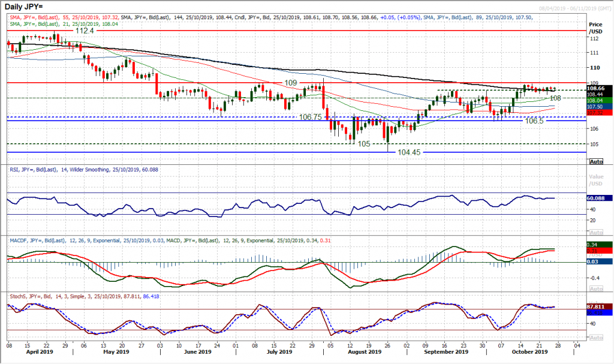Click the red 107.32 SMA value tag

coord(600,112)
